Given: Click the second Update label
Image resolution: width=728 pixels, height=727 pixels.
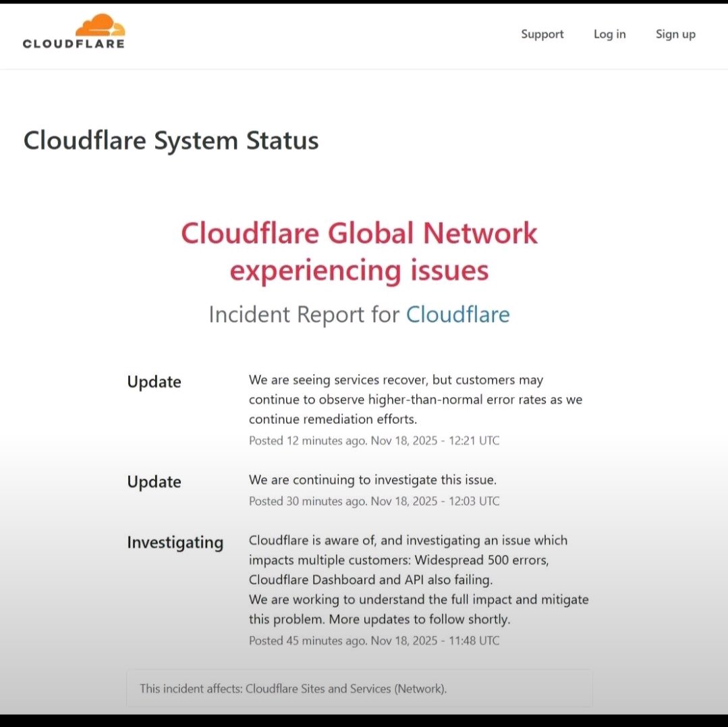Looking at the screenshot, I should [x=154, y=482].
